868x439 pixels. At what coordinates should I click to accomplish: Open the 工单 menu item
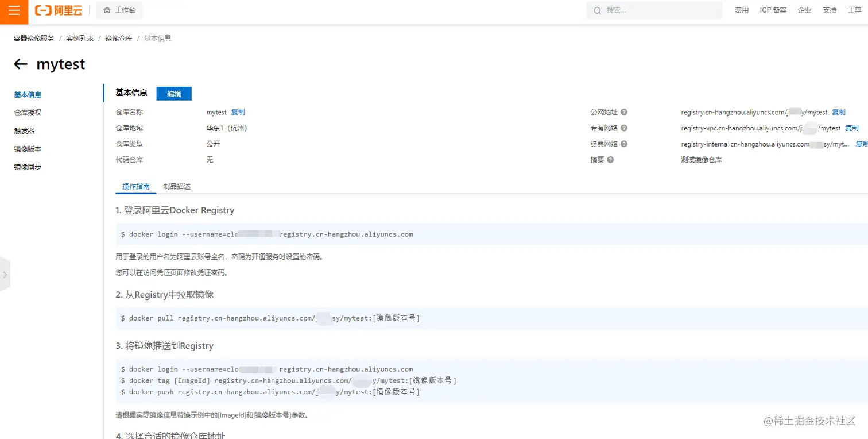855,10
